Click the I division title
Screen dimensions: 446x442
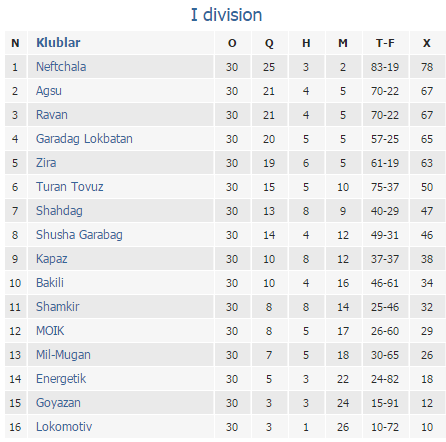tap(226, 15)
